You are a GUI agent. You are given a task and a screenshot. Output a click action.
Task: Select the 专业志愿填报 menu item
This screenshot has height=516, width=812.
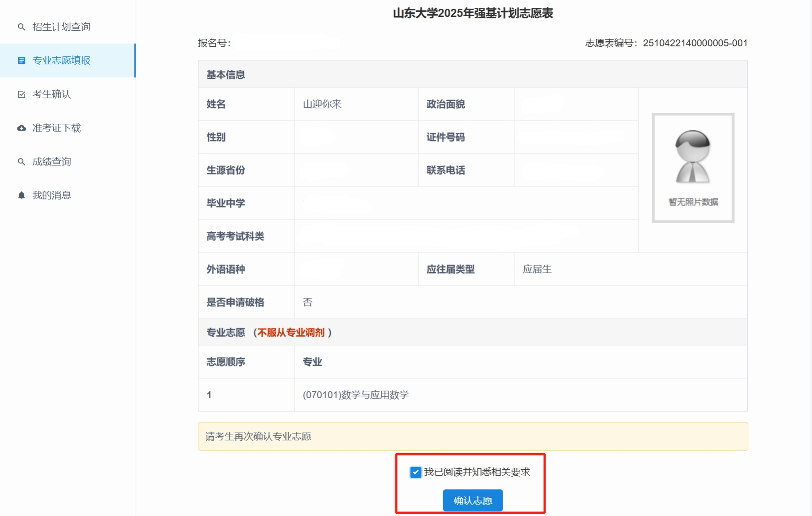68,60
